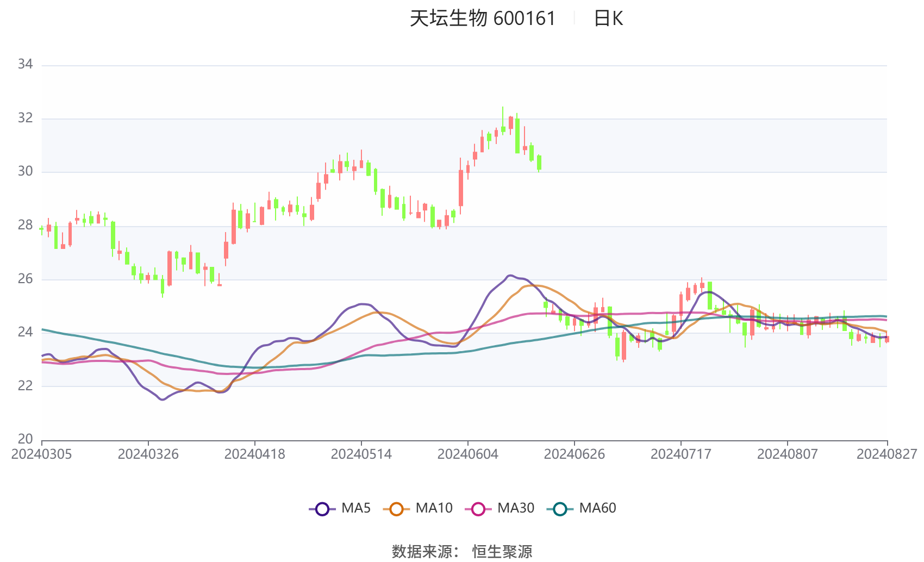The width and height of the screenshot is (924, 562).
Task: Toggle the MA60 legend marker
Action: pos(560,509)
